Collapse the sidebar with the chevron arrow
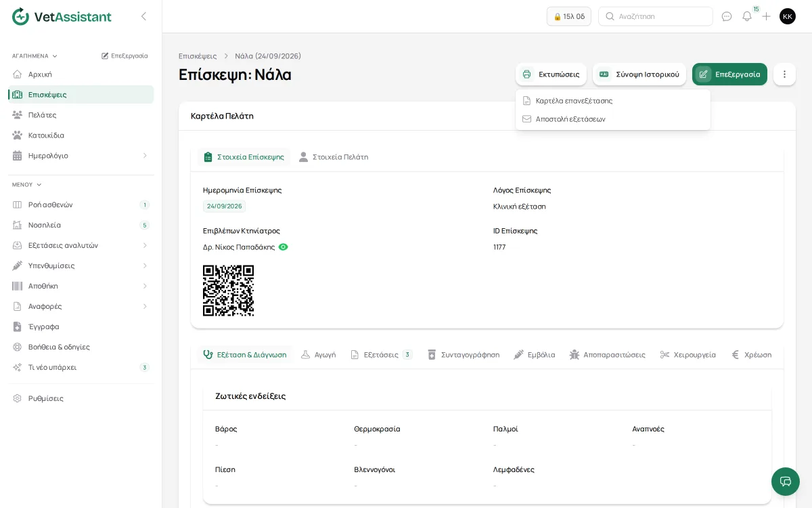 pos(143,16)
